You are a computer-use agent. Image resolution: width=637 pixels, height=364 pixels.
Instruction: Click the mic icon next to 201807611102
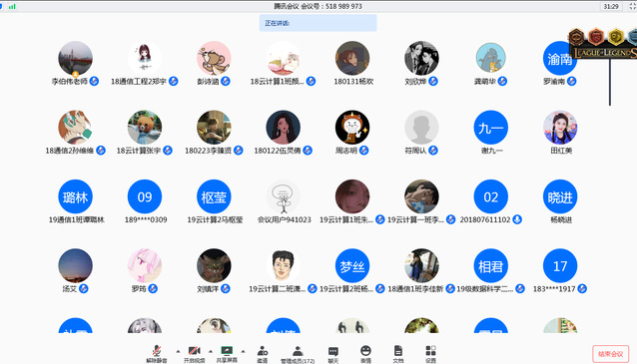(x=517, y=219)
